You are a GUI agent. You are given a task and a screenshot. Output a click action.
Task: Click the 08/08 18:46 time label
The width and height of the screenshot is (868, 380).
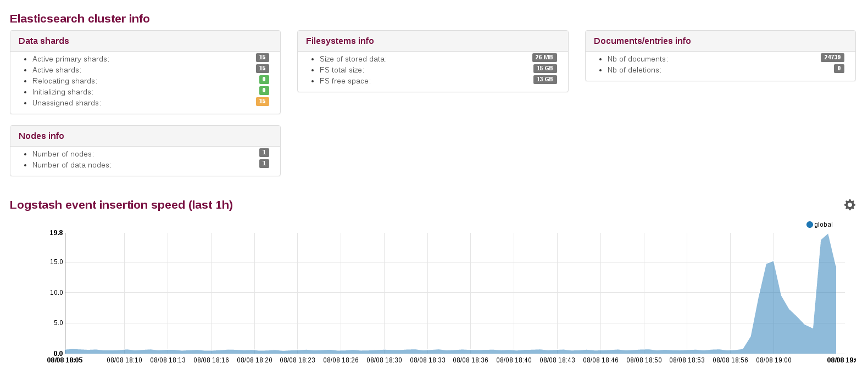click(x=600, y=360)
